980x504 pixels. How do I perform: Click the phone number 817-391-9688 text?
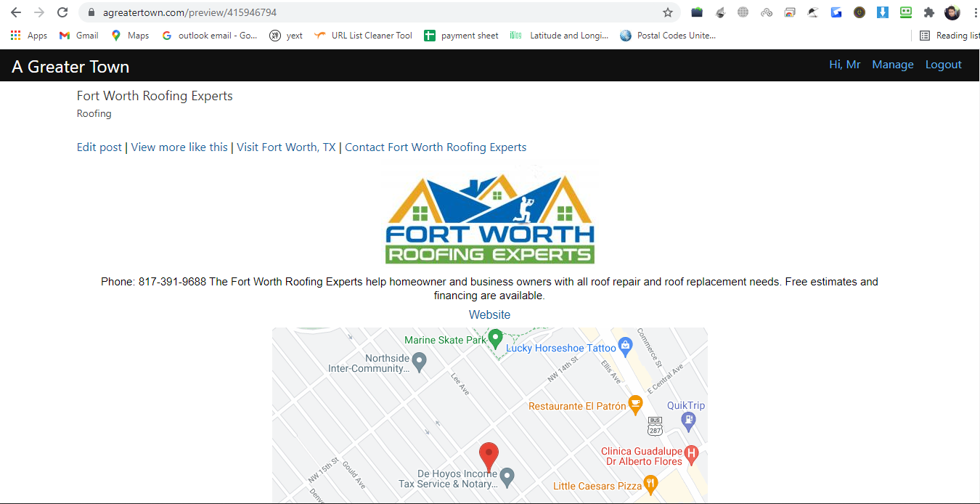tap(172, 282)
